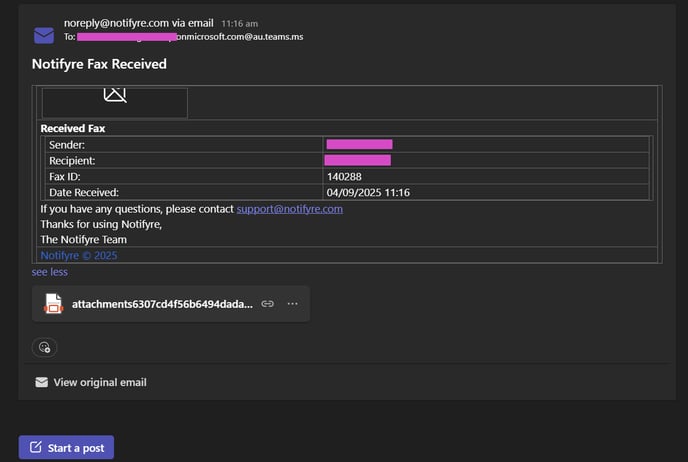Collapse the message with see less
This screenshot has height=462, width=688.
click(50, 272)
